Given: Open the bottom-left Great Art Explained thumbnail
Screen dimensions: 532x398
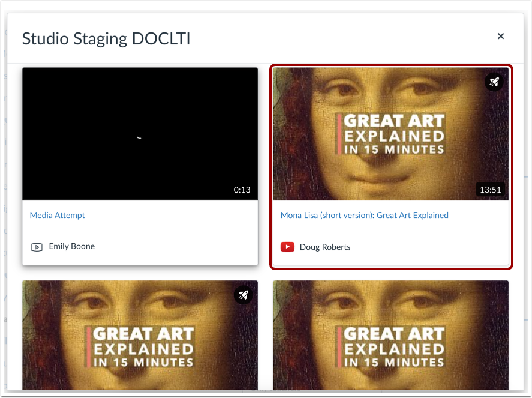Looking at the screenshot, I should (x=140, y=335).
